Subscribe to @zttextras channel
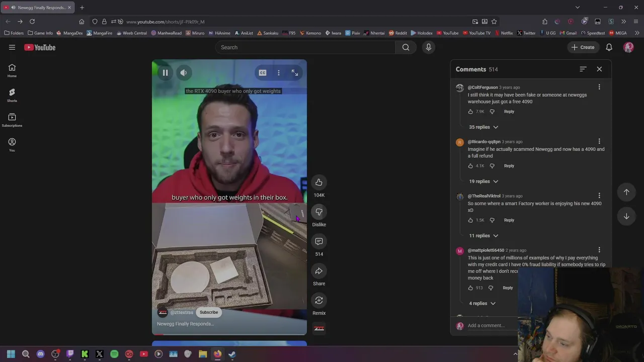 209,312
